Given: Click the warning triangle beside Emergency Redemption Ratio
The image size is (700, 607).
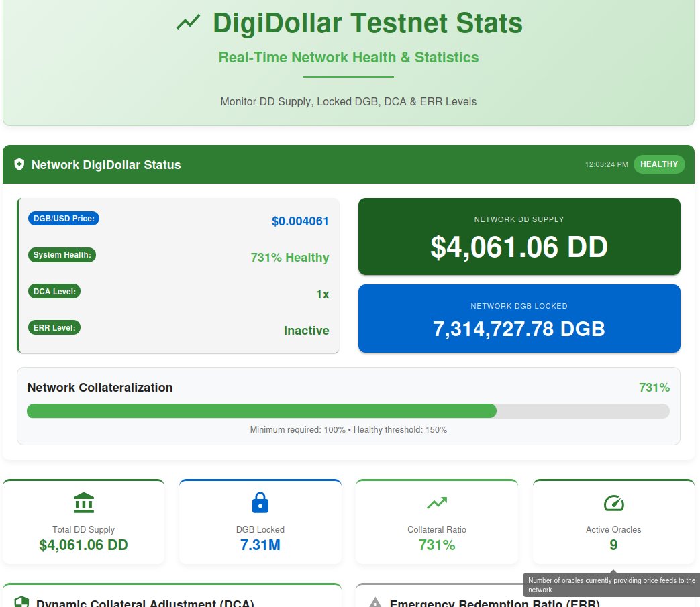Looking at the screenshot, I should point(374,602).
